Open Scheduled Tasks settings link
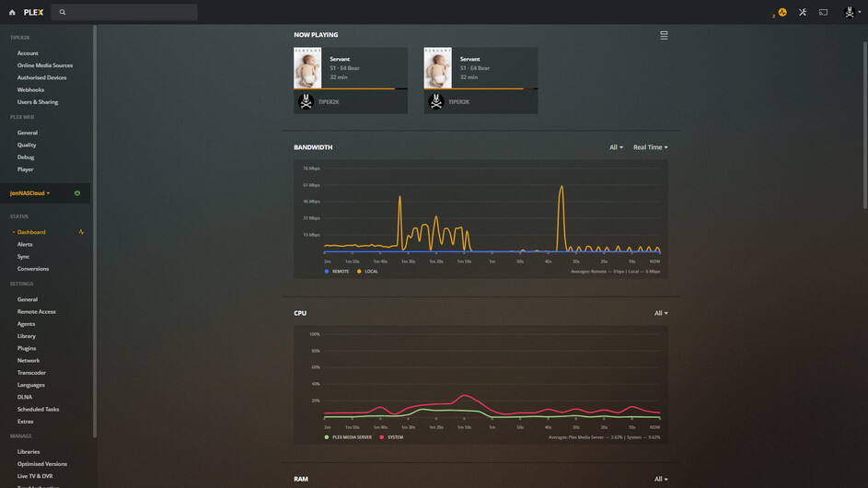This screenshot has height=488, width=868. pos(38,410)
